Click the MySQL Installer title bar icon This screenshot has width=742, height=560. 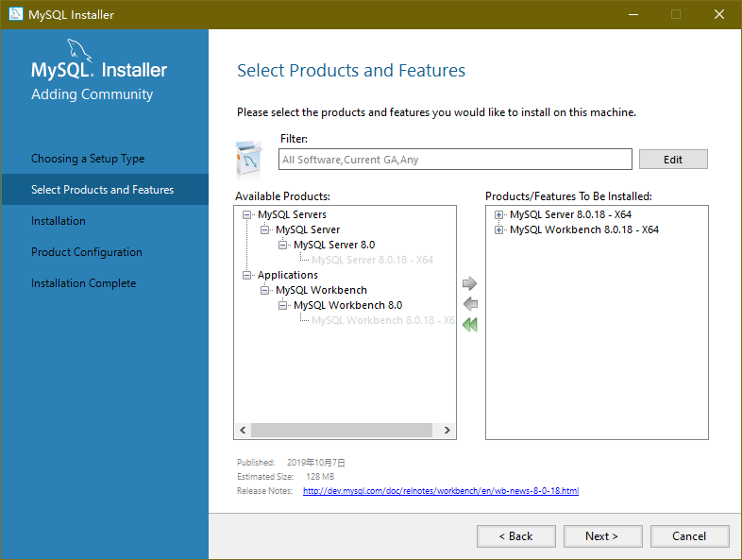tap(16, 14)
